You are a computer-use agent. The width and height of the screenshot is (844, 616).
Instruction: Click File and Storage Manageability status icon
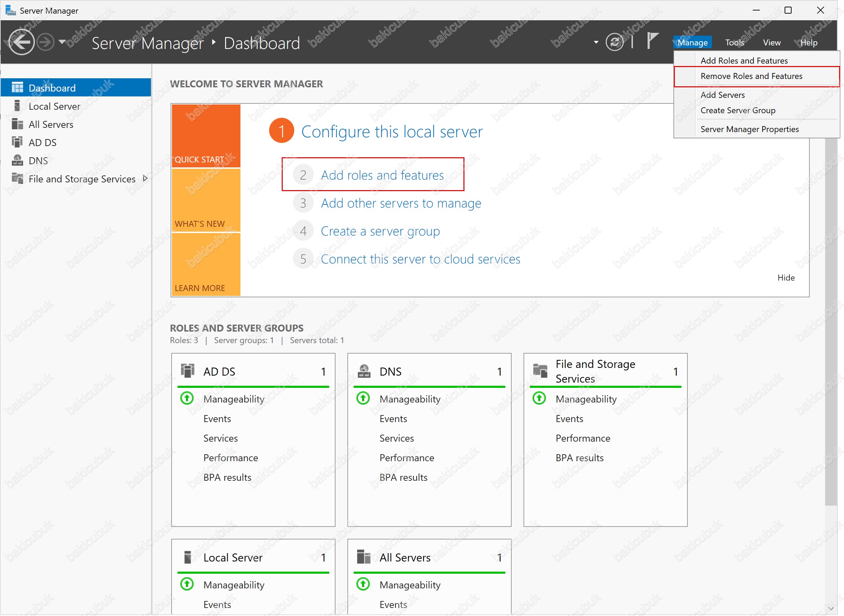[539, 398]
